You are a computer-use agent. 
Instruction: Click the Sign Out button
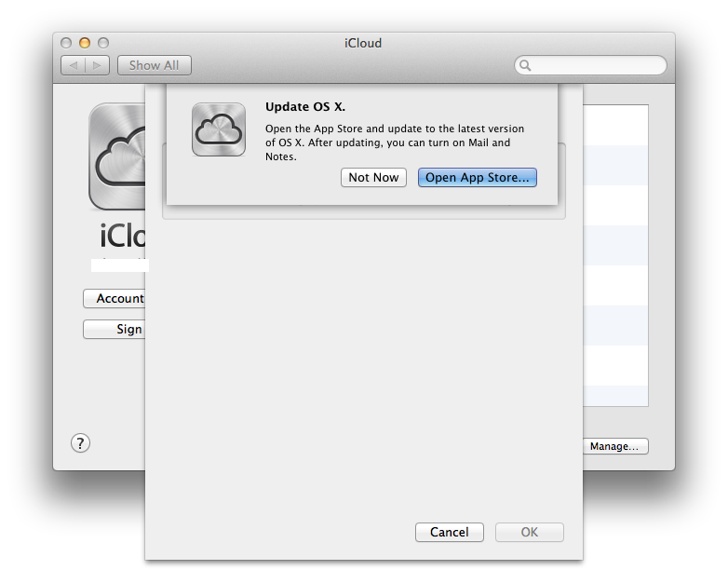click(x=115, y=329)
